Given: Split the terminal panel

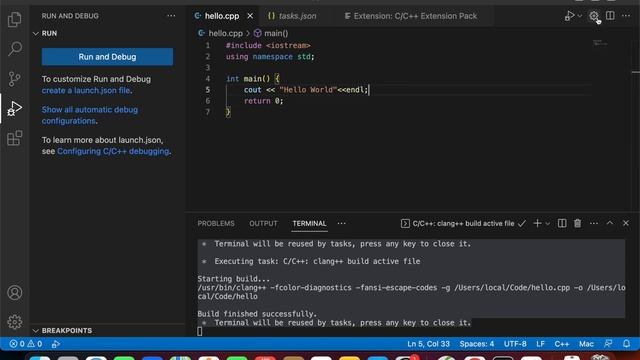Looking at the screenshot, I should click(x=562, y=223).
